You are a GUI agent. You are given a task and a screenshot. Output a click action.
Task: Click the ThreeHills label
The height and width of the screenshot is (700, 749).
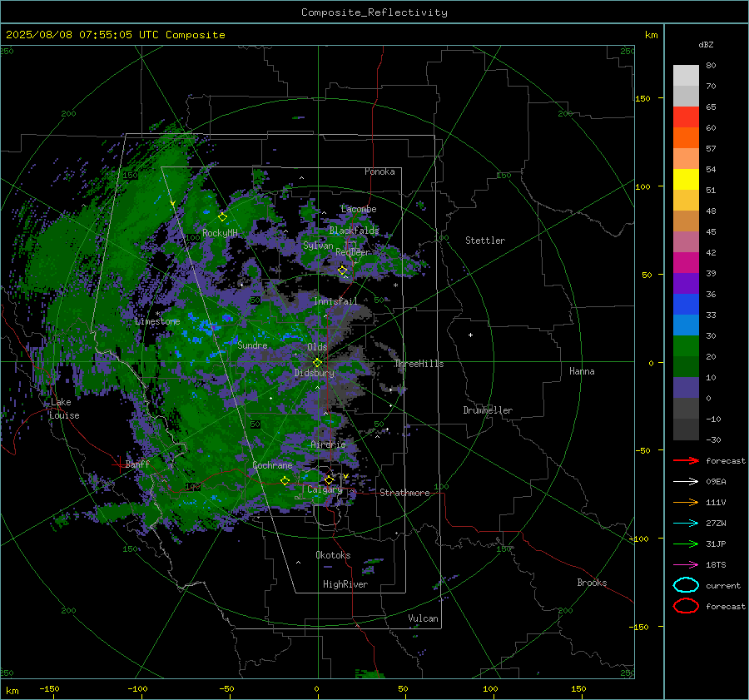(x=419, y=364)
